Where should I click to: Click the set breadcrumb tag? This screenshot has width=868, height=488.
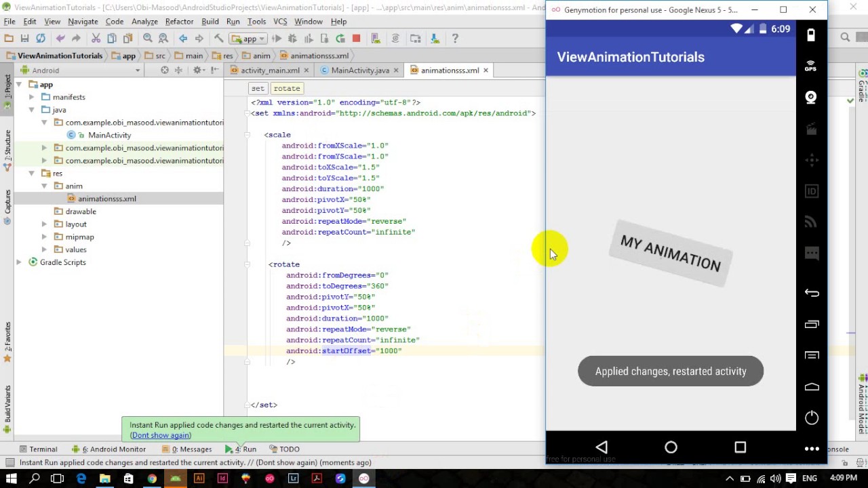coord(258,88)
